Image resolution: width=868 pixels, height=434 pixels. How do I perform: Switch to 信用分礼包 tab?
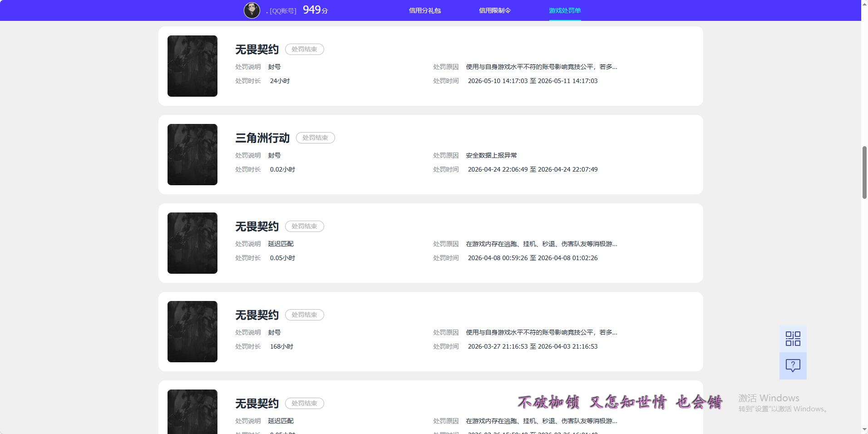[x=425, y=10]
